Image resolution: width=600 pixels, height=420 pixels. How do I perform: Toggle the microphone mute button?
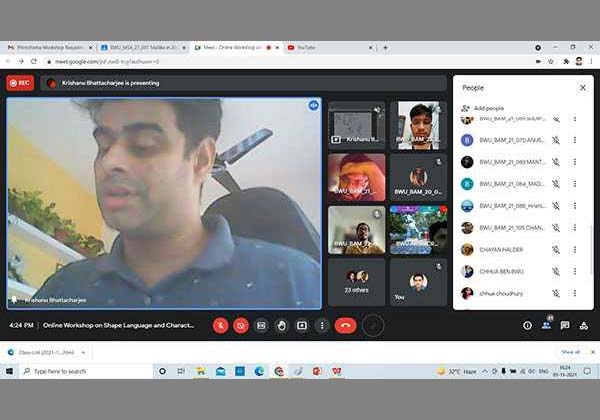point(220,325)
